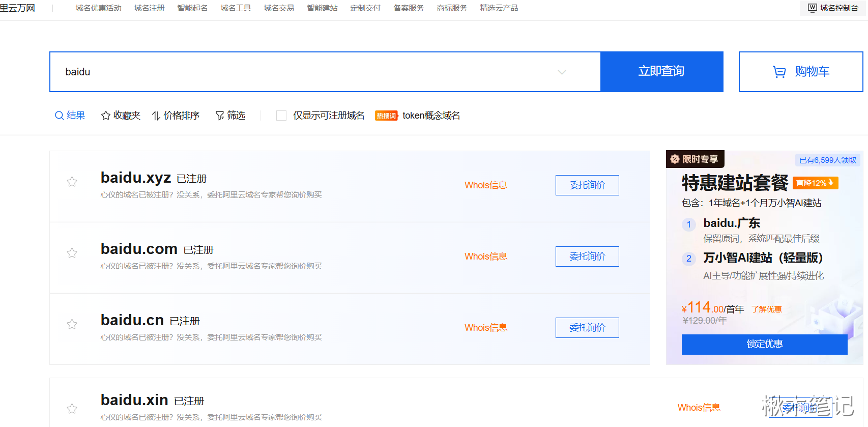Select the 收藏夹 favorites tab
868x427 pixels.
coord(121,116)
